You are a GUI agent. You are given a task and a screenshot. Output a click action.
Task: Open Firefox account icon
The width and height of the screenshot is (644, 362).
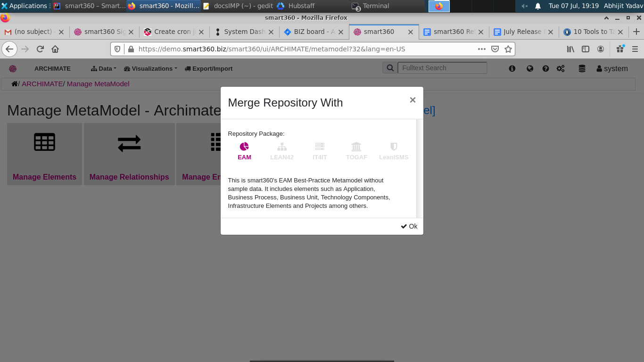pos(601,49)
